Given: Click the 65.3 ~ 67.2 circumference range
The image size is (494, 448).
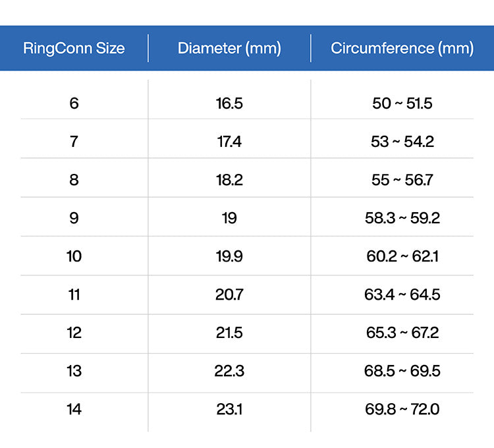Looking at the screenshot, I should point(402,333).
